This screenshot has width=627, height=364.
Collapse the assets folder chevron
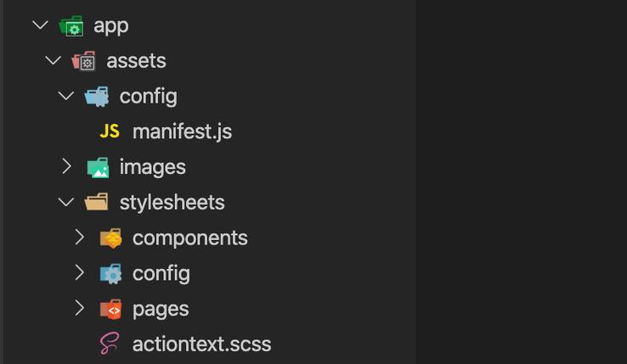pyautogui.click(x=53, y=61)
